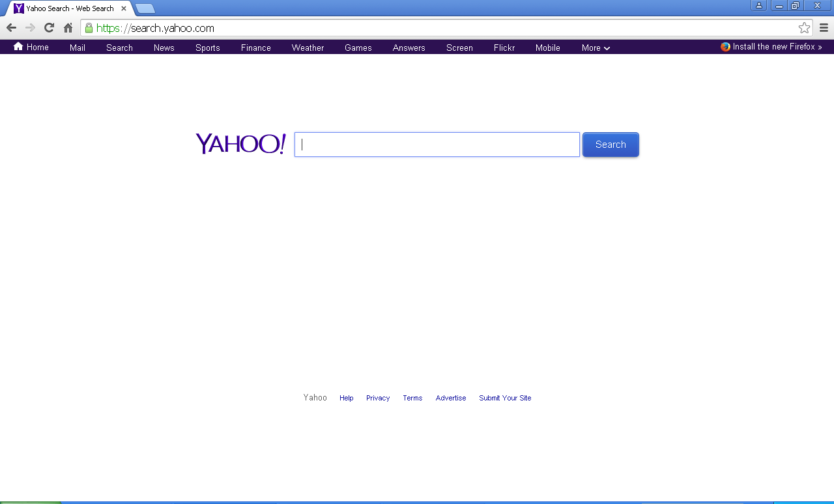Open a new tab button

tap(145, 8)
